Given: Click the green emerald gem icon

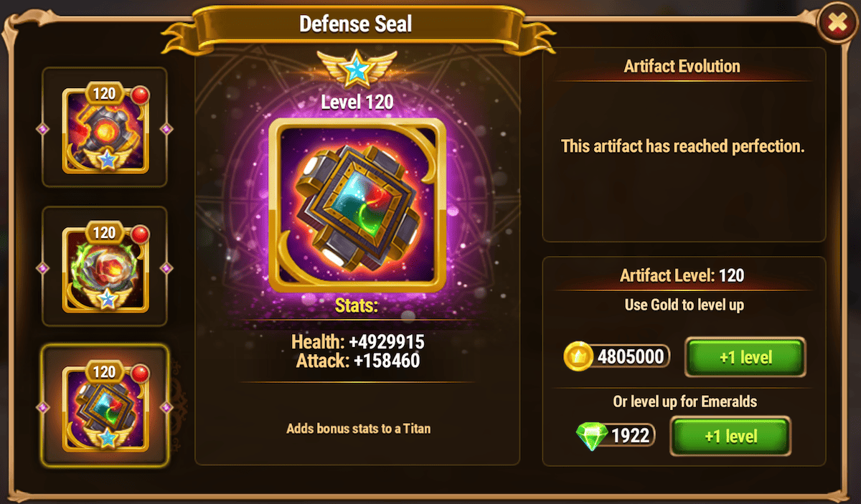Looking at the screenshot, I should coord(591,435).
